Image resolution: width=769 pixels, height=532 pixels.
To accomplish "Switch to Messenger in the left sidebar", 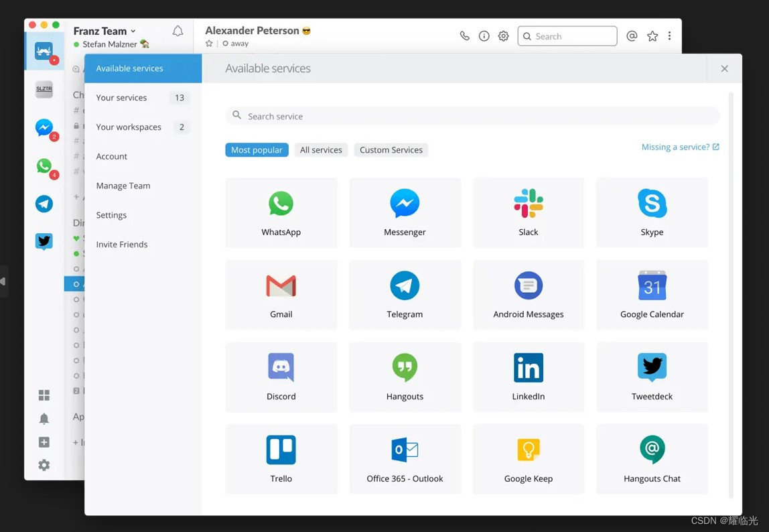I will [x=44, y=127].
